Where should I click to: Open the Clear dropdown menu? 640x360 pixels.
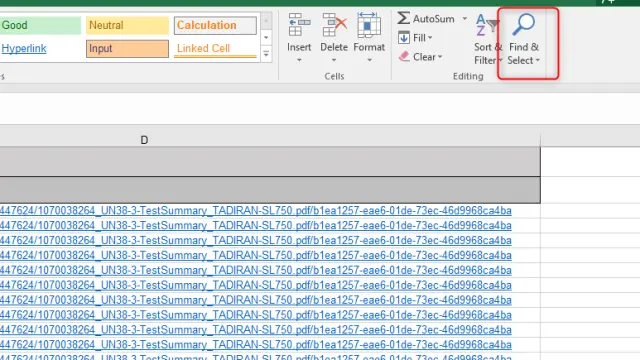pos(440,57)
